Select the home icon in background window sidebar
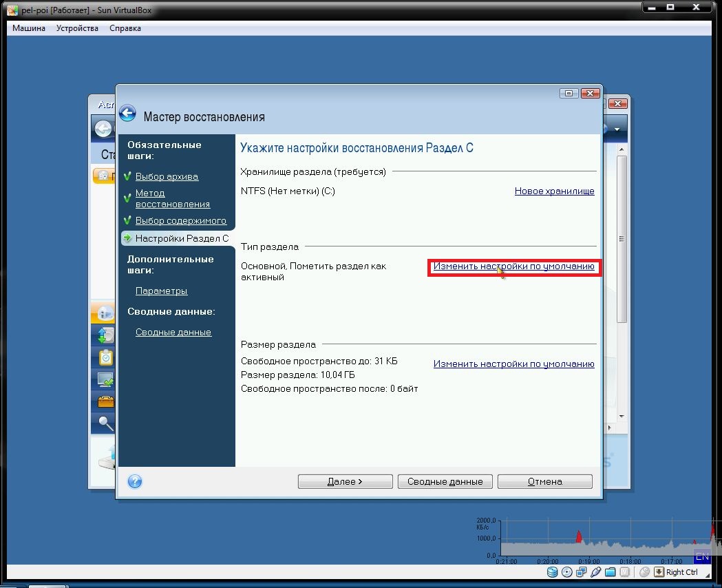Screen dimensions: 722x588 (x=105, y=313)
